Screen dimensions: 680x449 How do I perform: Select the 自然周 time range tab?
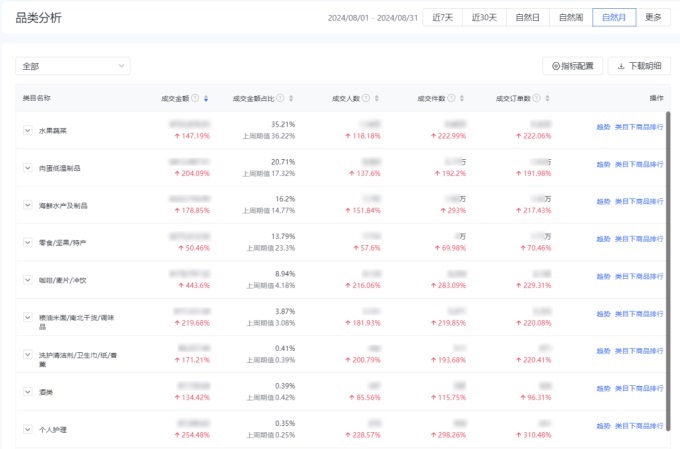click(570, 17)
